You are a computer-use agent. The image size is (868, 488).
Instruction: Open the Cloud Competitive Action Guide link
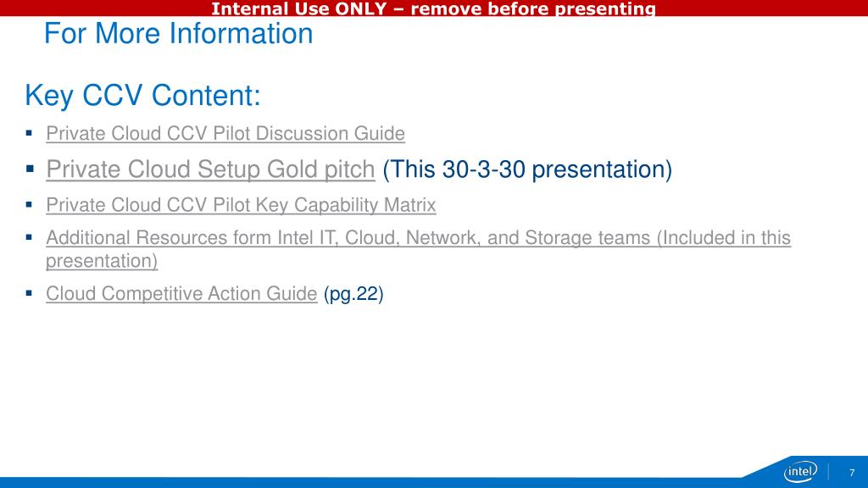click(181, 293)
